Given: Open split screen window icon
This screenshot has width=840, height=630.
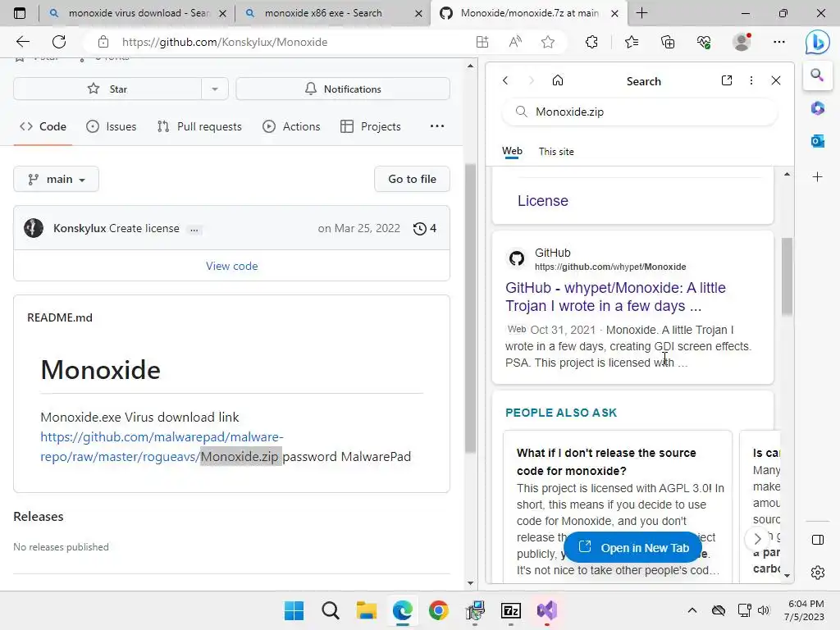Looking at the screenshot, I should [x=482, y=42].
